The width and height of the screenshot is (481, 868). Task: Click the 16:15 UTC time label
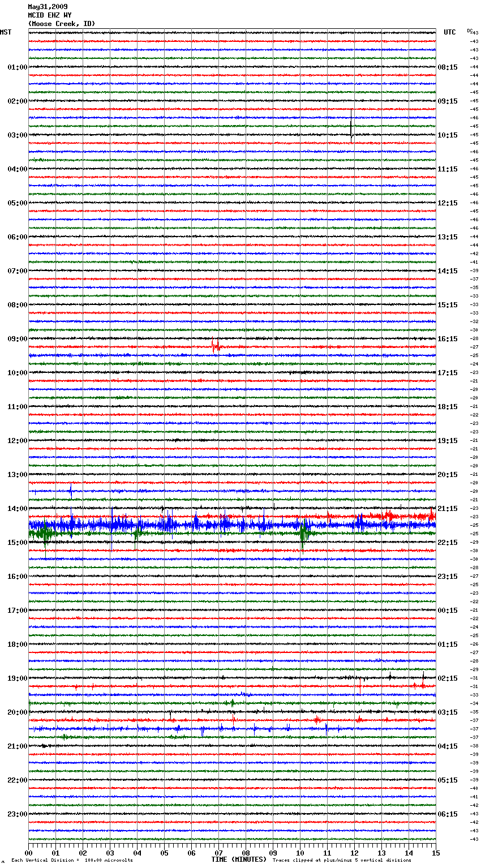[x=448, y=339]
